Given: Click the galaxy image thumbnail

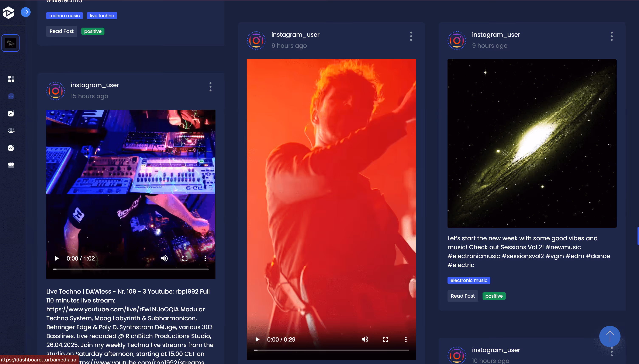Looking at the screenshot, I should click(532, 143).
